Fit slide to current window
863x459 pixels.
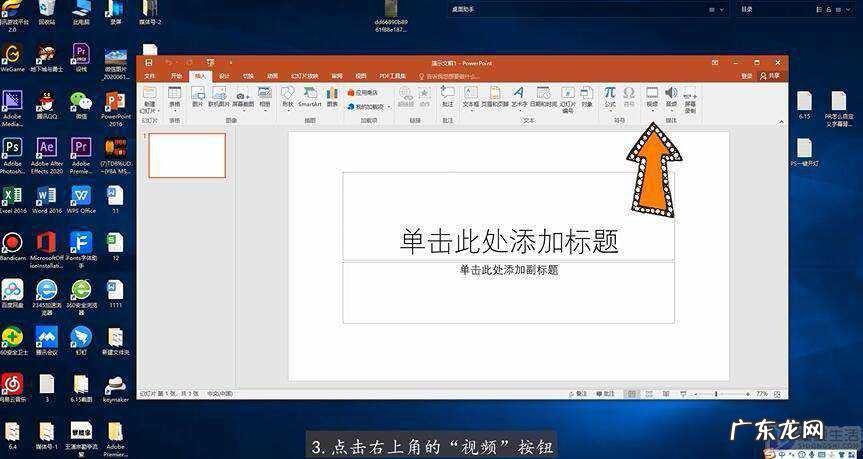pyautogui.click(x=777, y=394)
